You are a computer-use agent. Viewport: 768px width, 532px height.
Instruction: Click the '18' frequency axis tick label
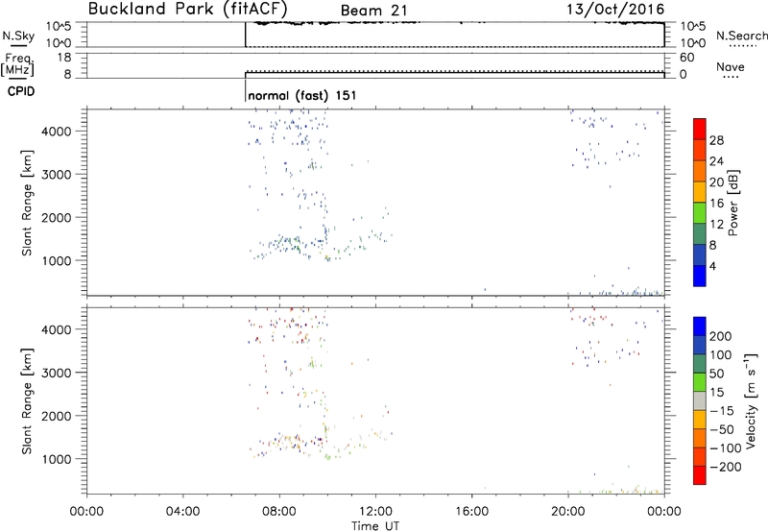tap(64, 58)
